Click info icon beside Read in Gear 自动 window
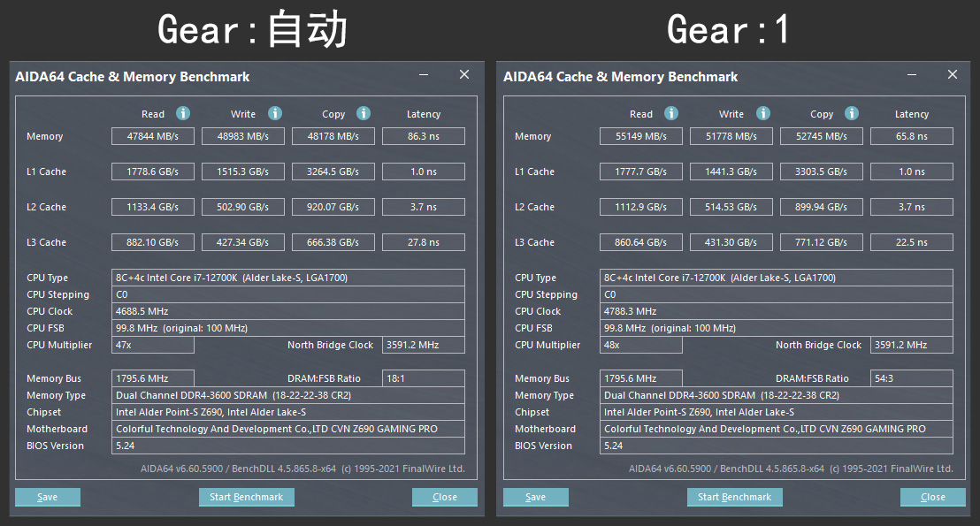 [183, 113]
